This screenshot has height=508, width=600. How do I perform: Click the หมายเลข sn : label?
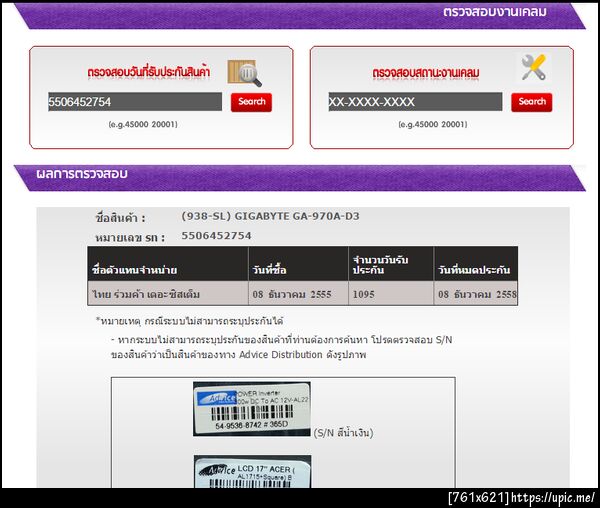130,238
